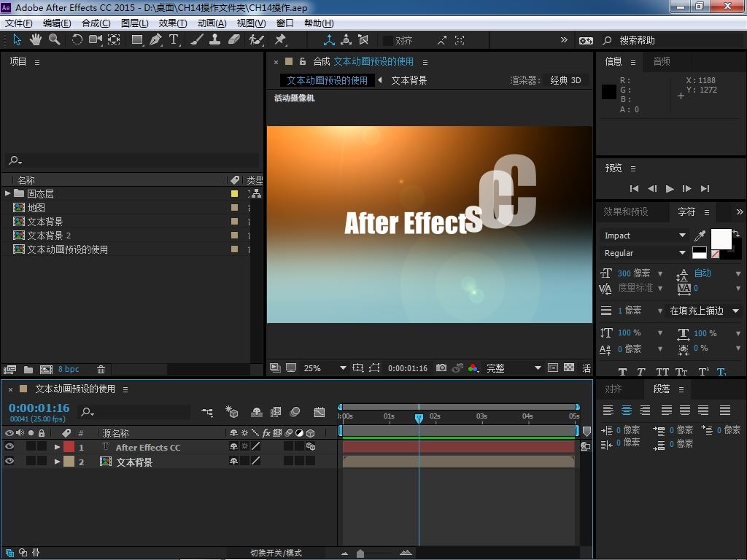
Task: Select the Pan Behind anchor point tool
Action: [x=114, y=39]
